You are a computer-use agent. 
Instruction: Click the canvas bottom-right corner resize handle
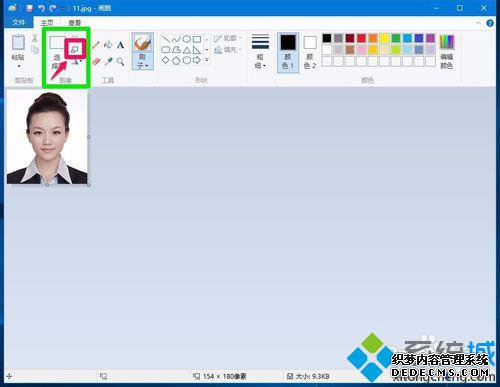pos(89,185)
